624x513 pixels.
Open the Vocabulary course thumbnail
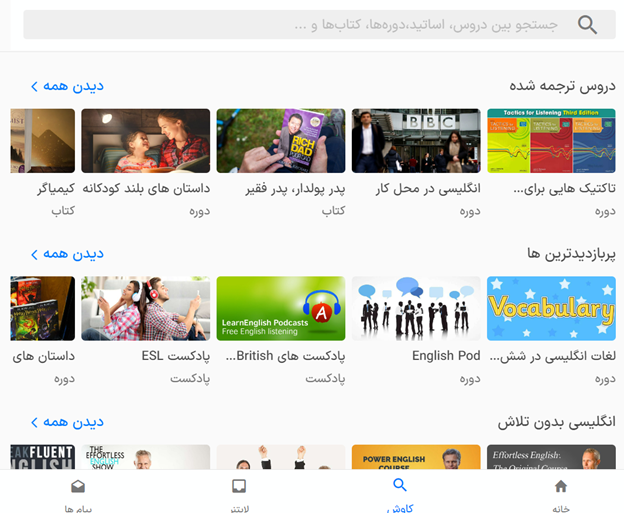click(551, 308)
